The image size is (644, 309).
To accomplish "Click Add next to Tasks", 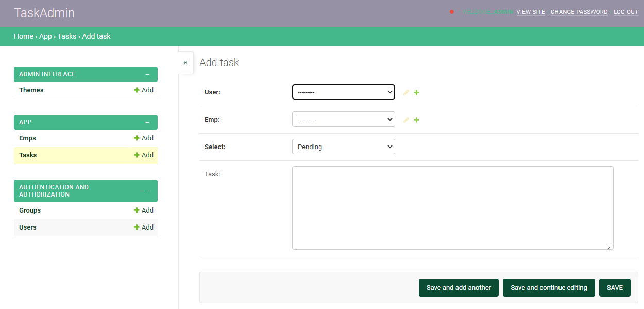I will click(144, 155).
